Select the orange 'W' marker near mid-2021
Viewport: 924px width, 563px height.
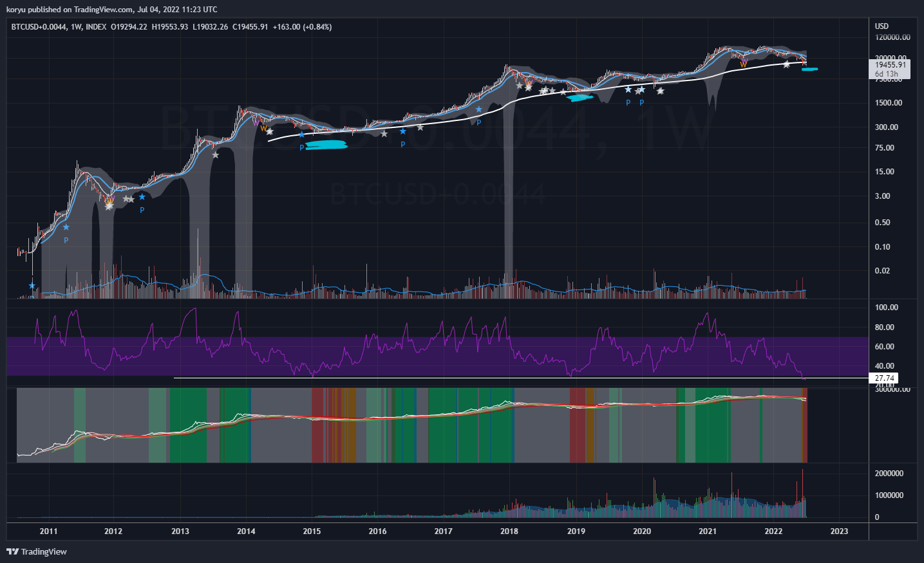[743, 64]
